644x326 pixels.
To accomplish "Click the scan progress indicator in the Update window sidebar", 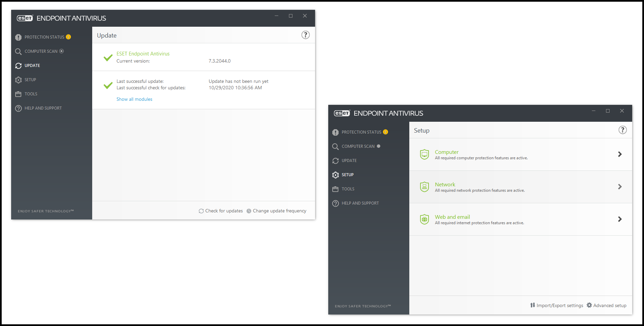I will click(61, 51).
